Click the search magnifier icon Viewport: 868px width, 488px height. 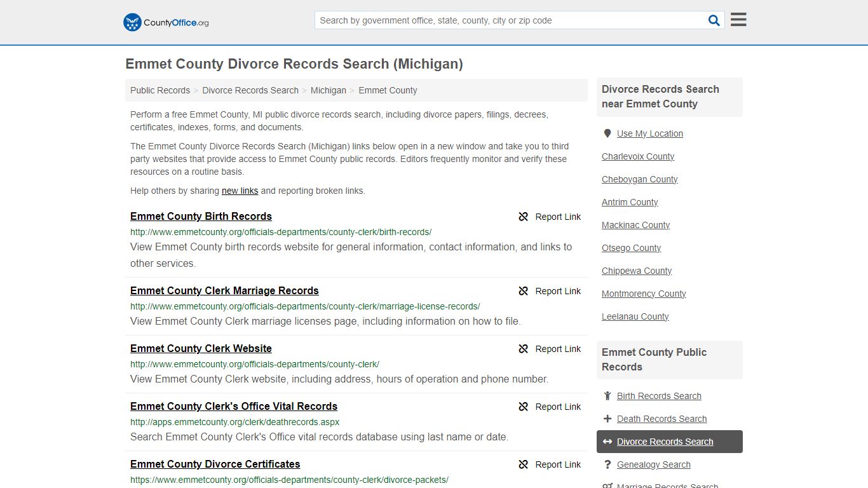coord(714,20)
